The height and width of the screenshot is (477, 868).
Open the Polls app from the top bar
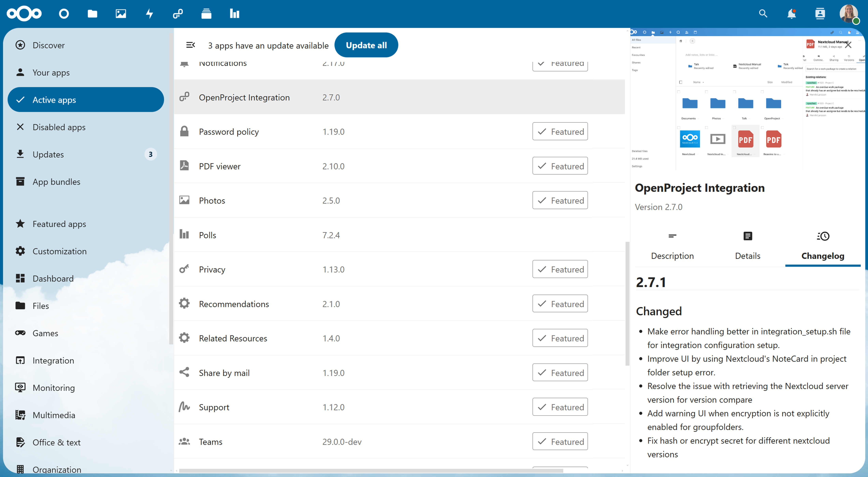pyautogui.click(x=234, y=14)
